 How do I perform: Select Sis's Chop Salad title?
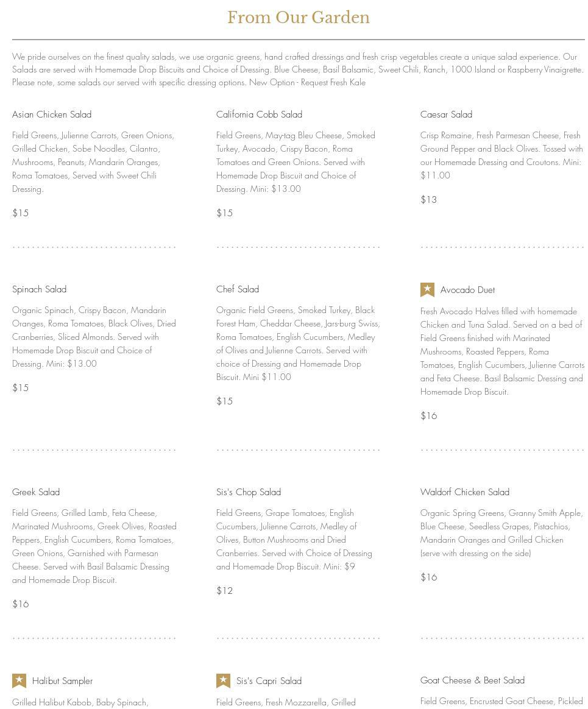249,492
